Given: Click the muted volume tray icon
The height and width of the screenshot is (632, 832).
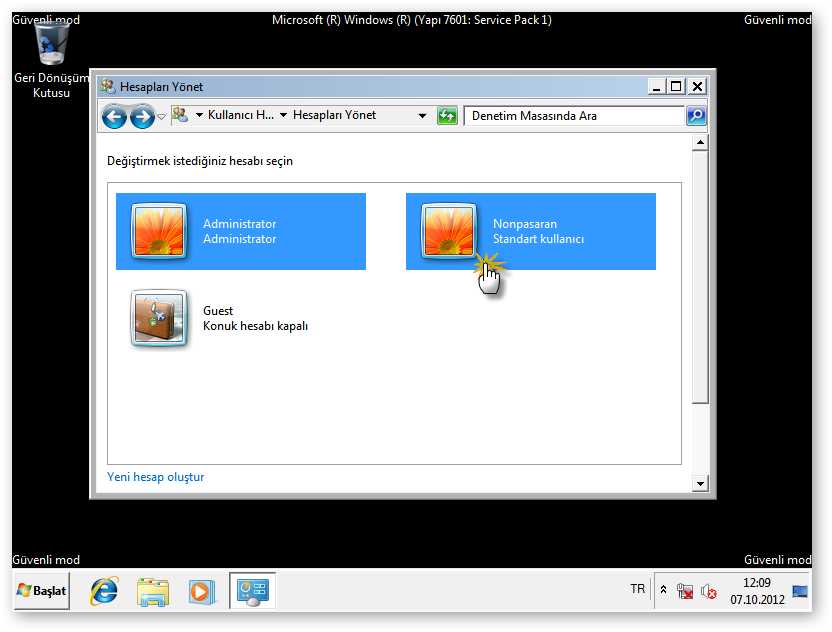Looking at the screenshot, I should [x=709, y=591].
